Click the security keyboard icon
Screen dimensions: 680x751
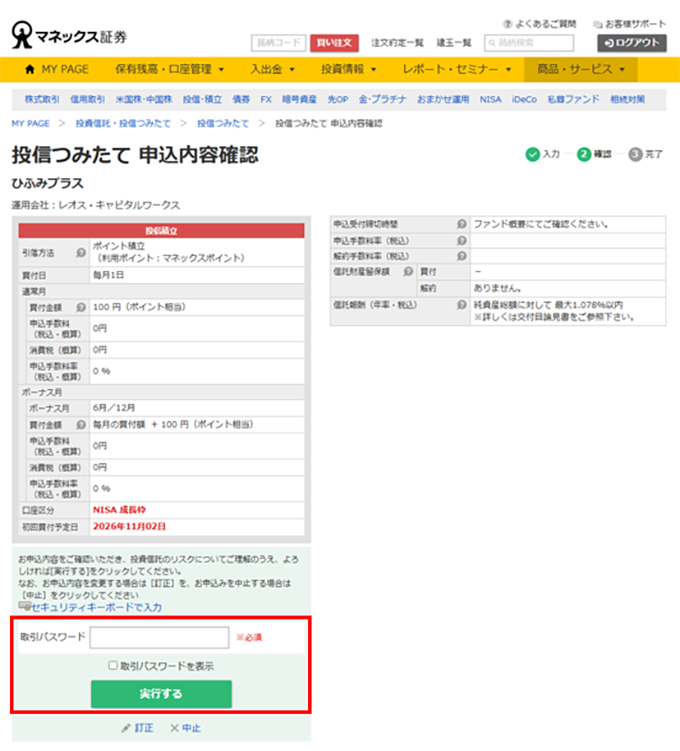coord(24,606)
